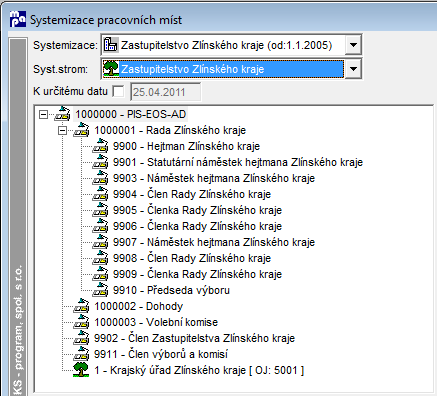Click icon beside 9911 Člen výborů a komisí
437x396 pixels.
click(81, 354)
